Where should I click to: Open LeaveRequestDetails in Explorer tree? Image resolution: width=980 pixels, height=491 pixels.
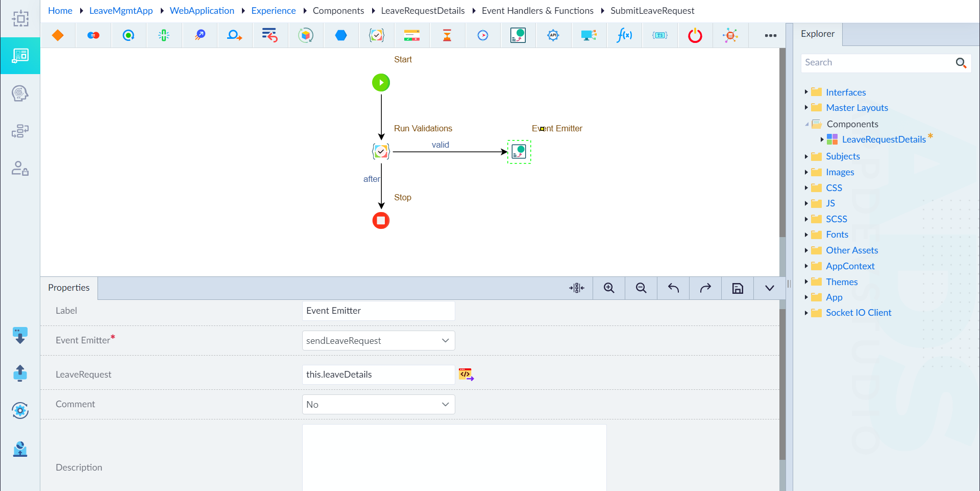pyautogui.click(x=884, y=139)
